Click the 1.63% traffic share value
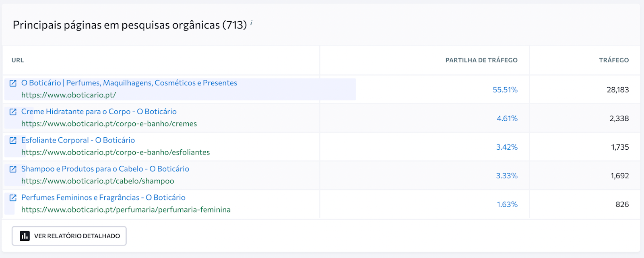The height and width of the screenshot is (258, 644). click(x=507, y=204)
